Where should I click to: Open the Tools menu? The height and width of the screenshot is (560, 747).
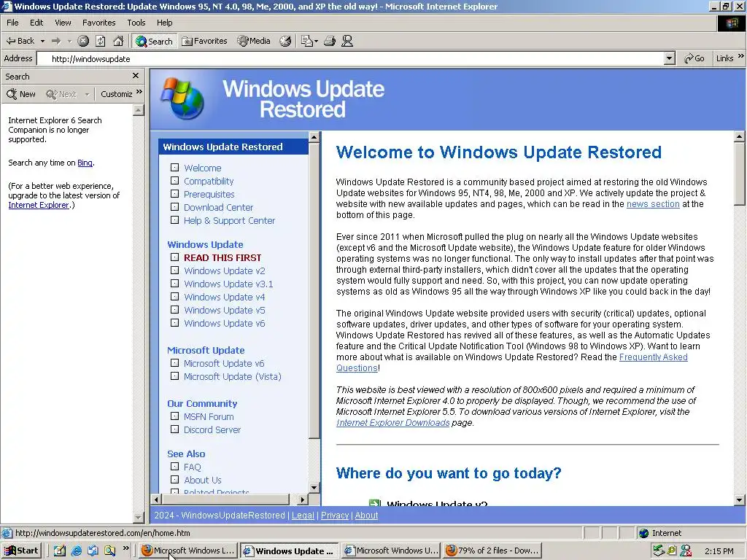point(136,23)
